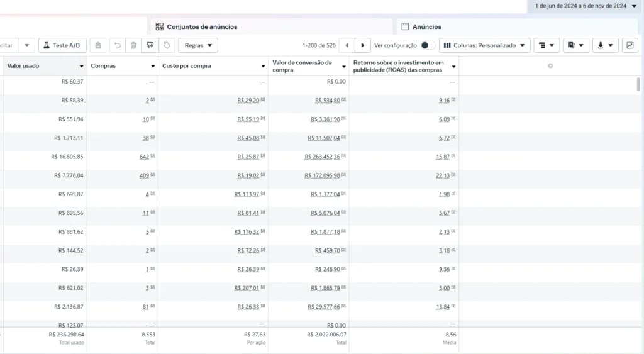Click the duplicate clipboard icon
The height and width of the screenshot is (354, 644).
[97, 45]
